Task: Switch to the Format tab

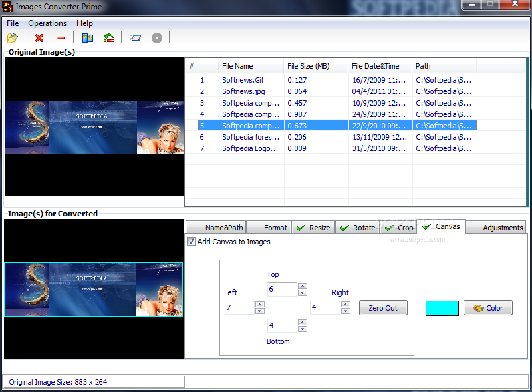Action: click(x=268, y=228)
